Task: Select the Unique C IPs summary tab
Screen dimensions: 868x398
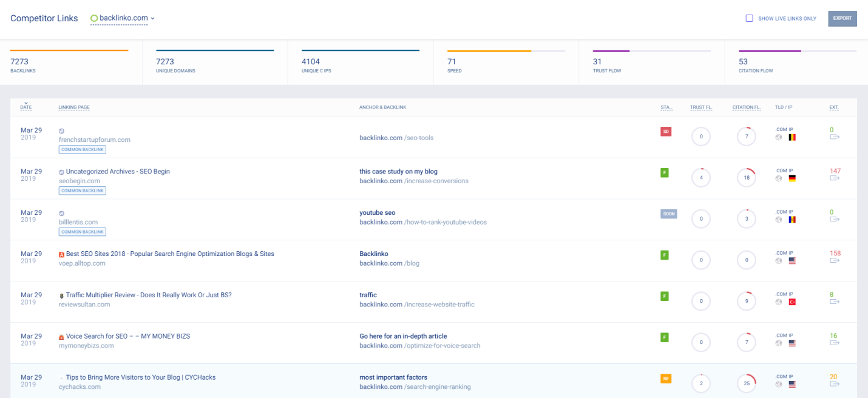Action: (361, 62)
